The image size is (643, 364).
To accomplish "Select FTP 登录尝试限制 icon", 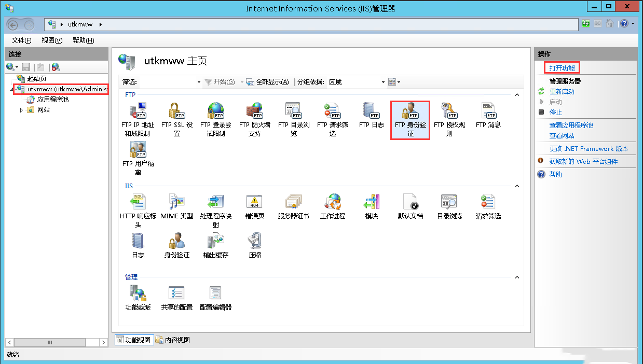I will tap(215, 119).
